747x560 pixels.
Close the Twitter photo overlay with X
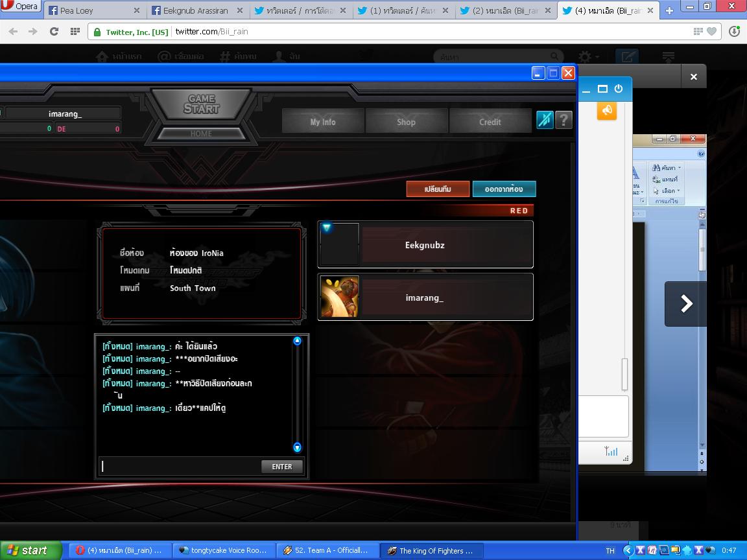pyautogui.click(x=694, y=76)
